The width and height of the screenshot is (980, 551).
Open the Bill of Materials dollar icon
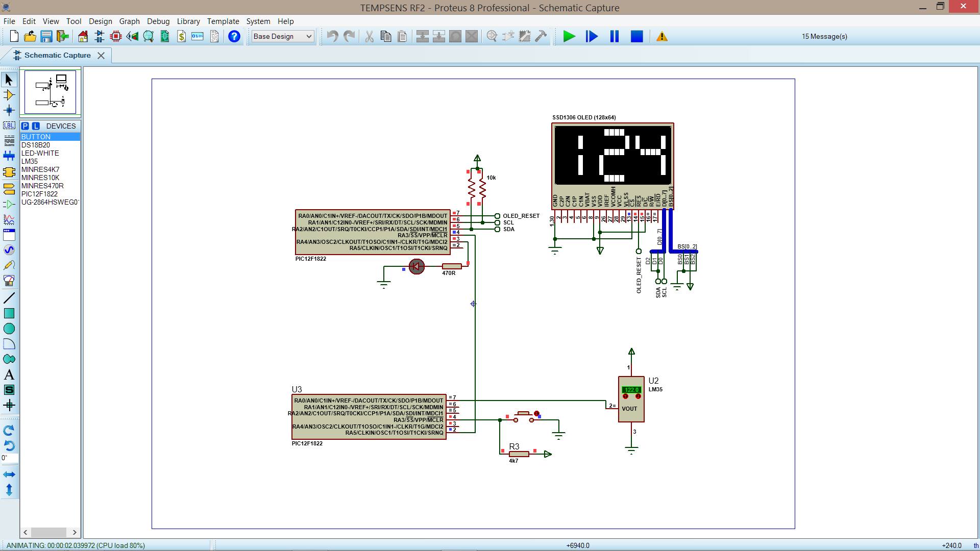[x=181, y=36]
